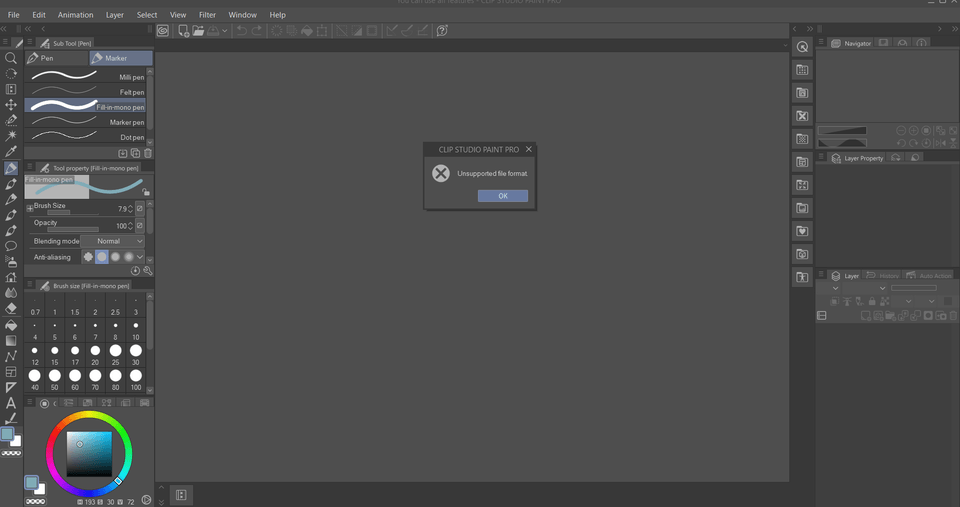
Task: Click the Brush Size slider bar
Action: pyautogui.click(x=72, y=212)
